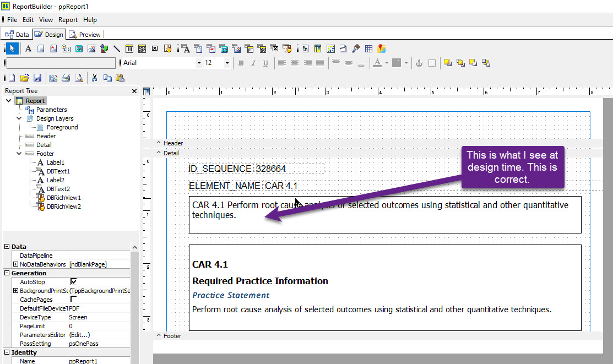Select the SubReport component tool
This screenshot has width=613, height=364.
tap(318, 48)
